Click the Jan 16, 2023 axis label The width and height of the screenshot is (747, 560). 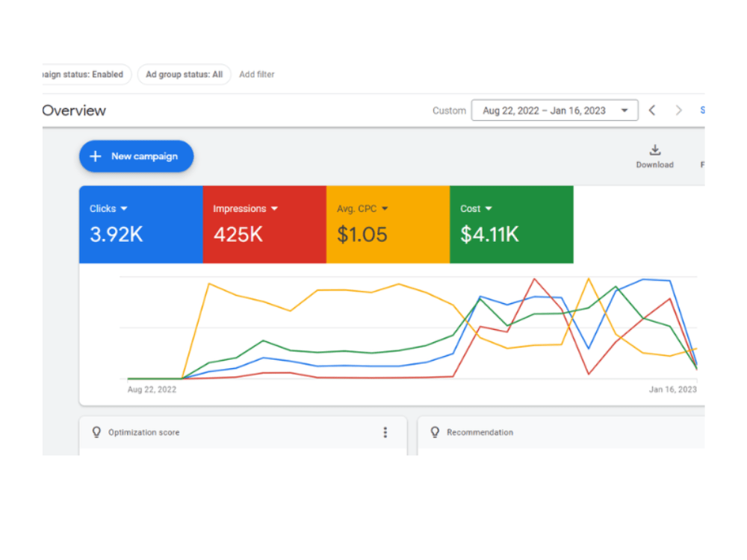click(673, 390)
